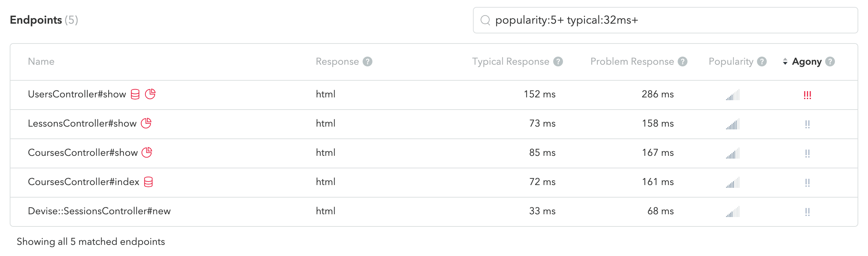Click help icon beside Agony header
This screenshot has height=256, width=868.
point(830,62)
